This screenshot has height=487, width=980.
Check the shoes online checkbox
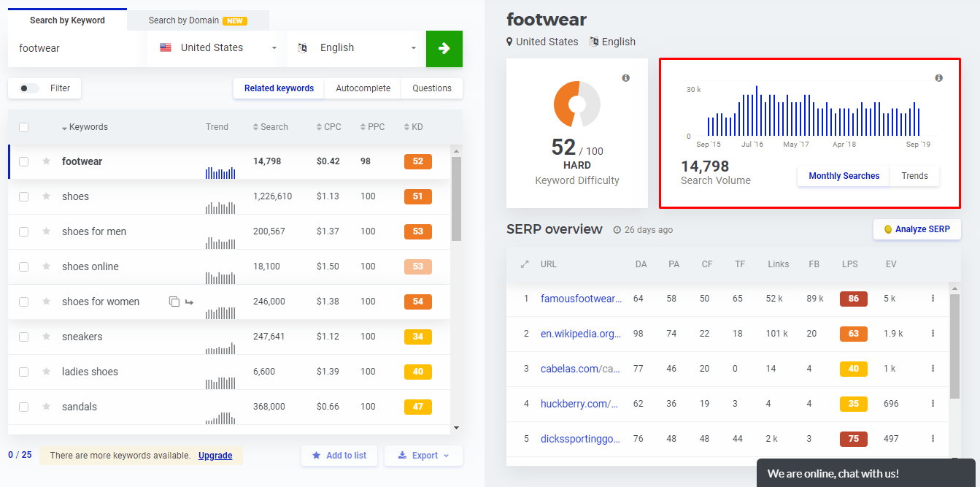[23, 266]
